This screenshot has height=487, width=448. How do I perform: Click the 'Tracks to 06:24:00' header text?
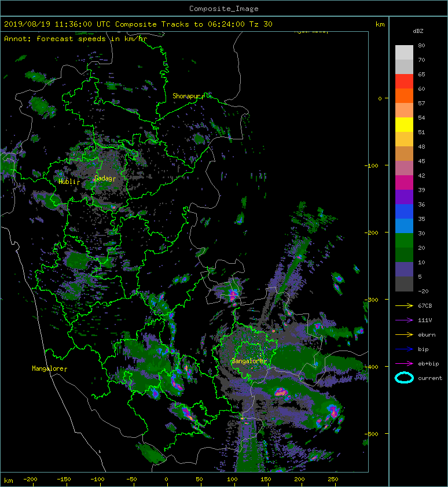(203, 24)
